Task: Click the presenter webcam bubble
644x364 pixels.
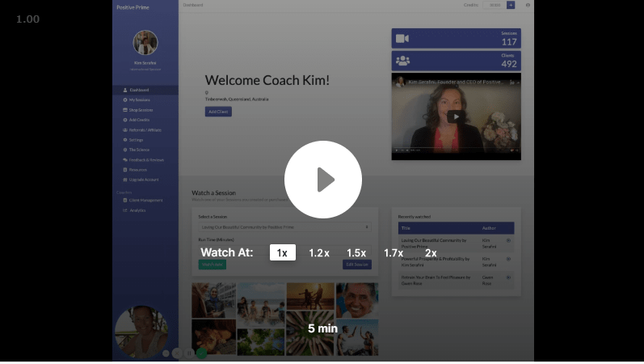Action: coord(141,332)
